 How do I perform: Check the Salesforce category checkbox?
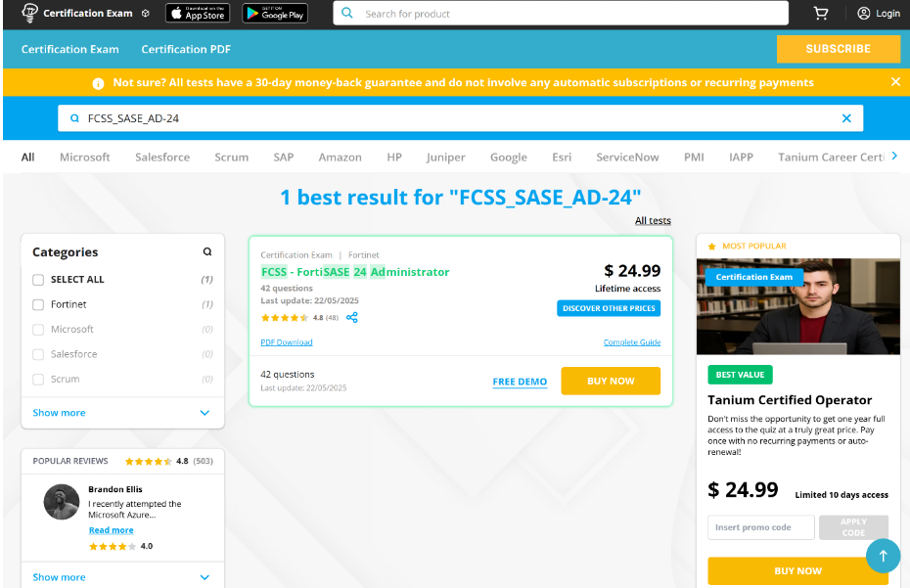point(38,354)
